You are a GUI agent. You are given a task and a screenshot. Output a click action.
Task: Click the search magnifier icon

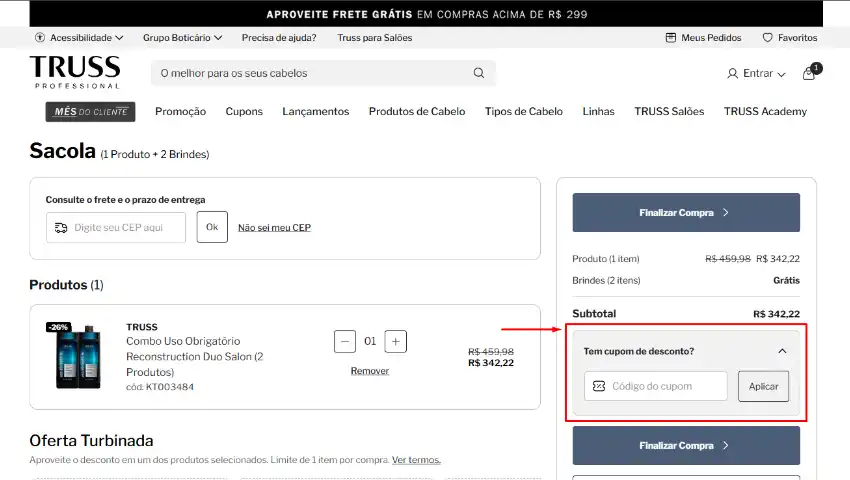coord(479,73)
